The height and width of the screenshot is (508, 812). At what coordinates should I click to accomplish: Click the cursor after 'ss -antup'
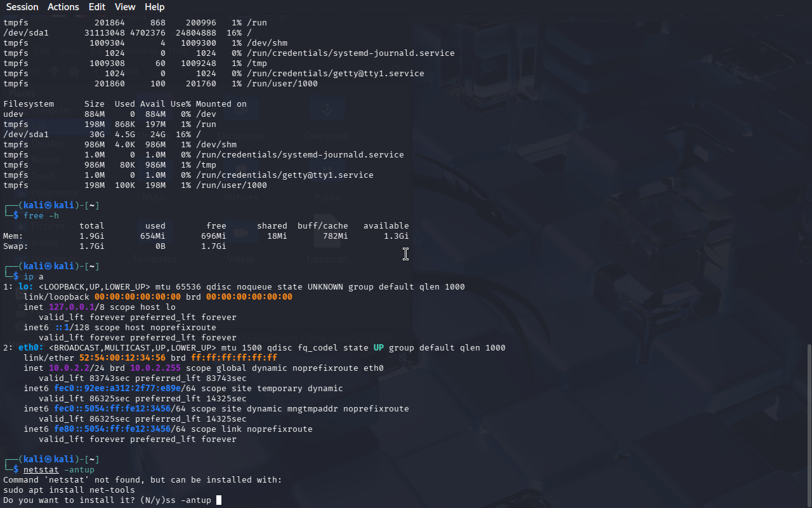tap(219, 500)
